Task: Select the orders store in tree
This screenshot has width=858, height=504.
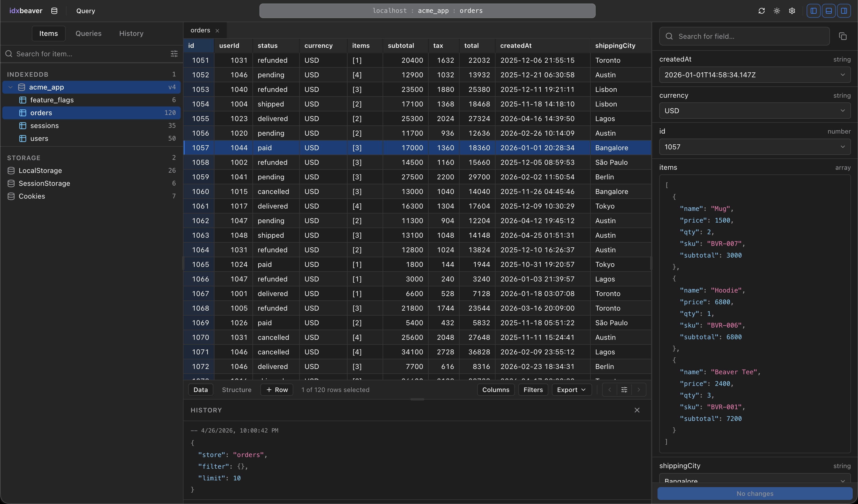Action: [x=91, y=113]
